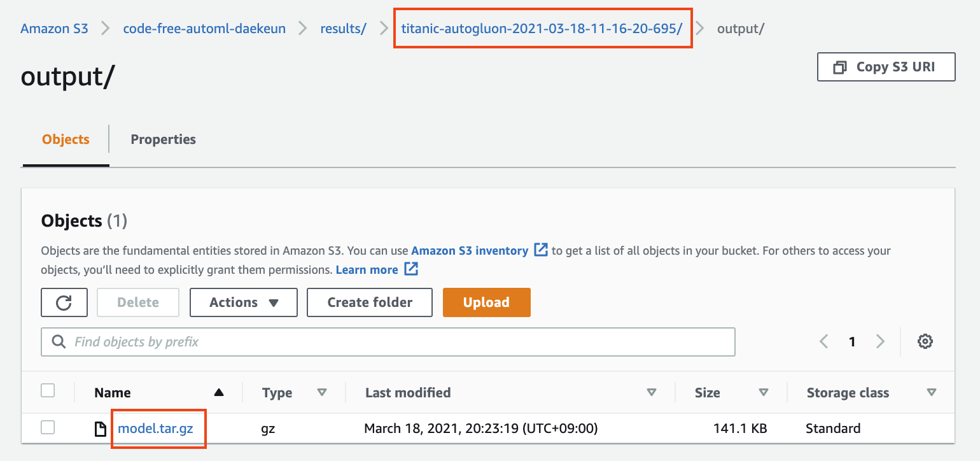Click the orange Upload button

[486, 302]
